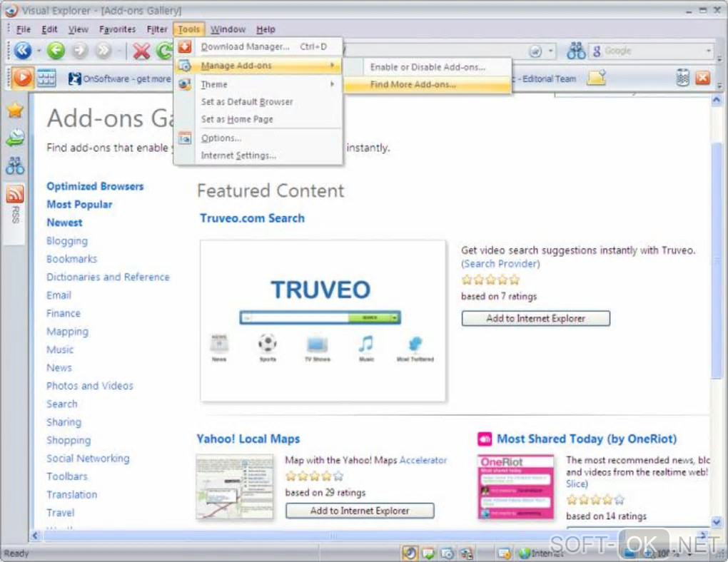
Task: Open Internet Settings from menu
Action: tap(258, 155)
